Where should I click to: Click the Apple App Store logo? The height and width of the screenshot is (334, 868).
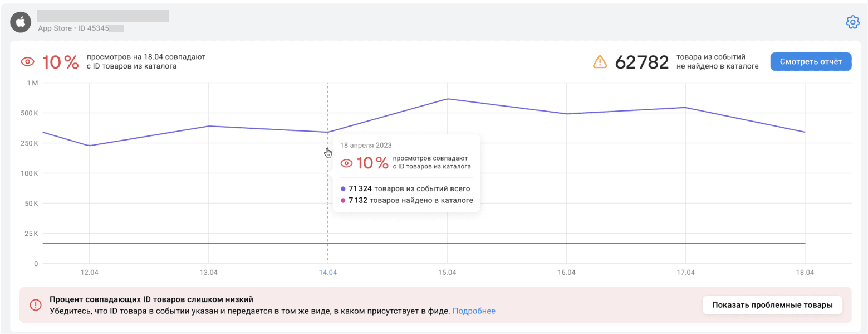21,22
